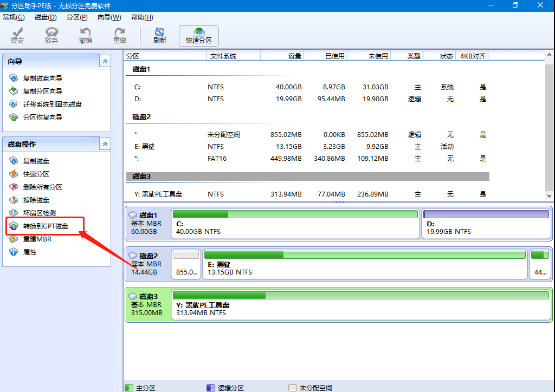The image size is (555, 392).
Task: Select the 磁盘1 header in list
Action: click(141, 69)
